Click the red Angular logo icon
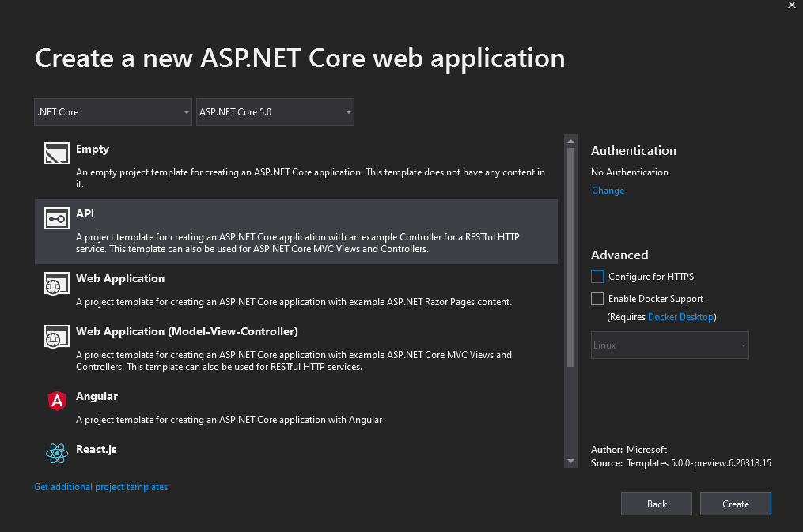 (x=57, y=402)
